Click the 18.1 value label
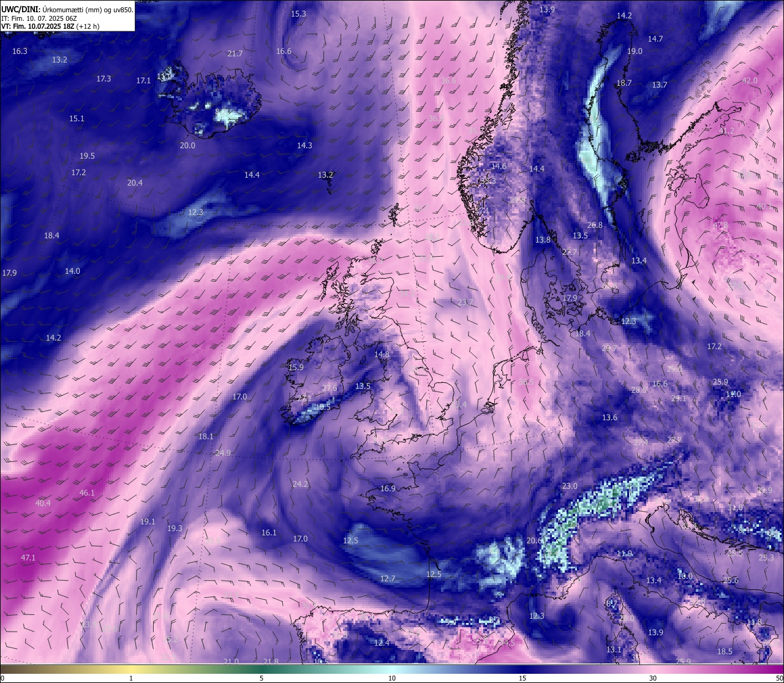Image resolution: width=784 pixels, height=683 pixels. 206,437
